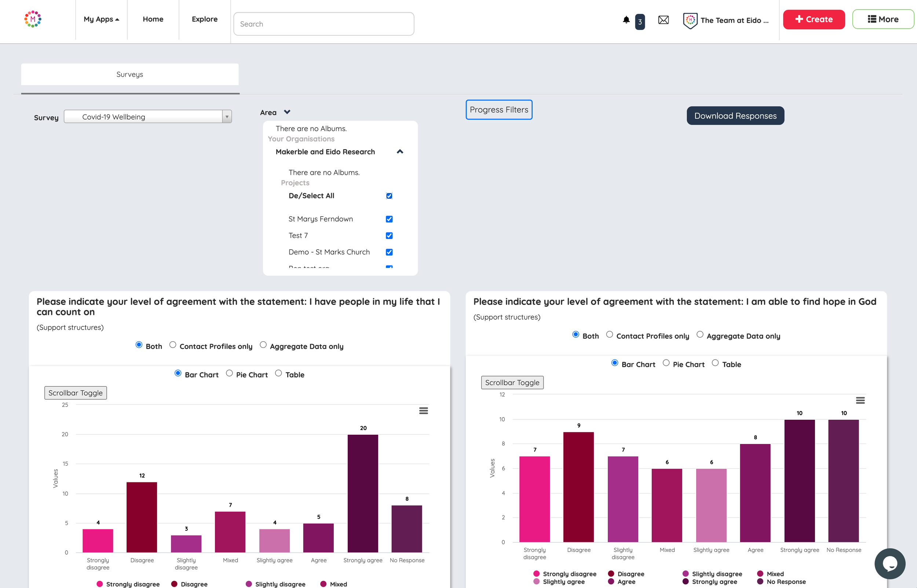Click the No Response bar valued 8
The width and height of the screenshot is (917, 588).
coord(407,529)
